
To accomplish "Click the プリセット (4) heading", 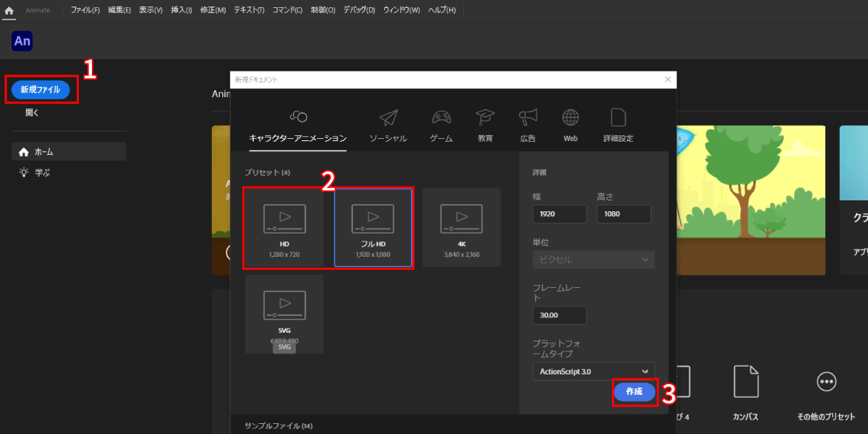I will tap(267, 172).
